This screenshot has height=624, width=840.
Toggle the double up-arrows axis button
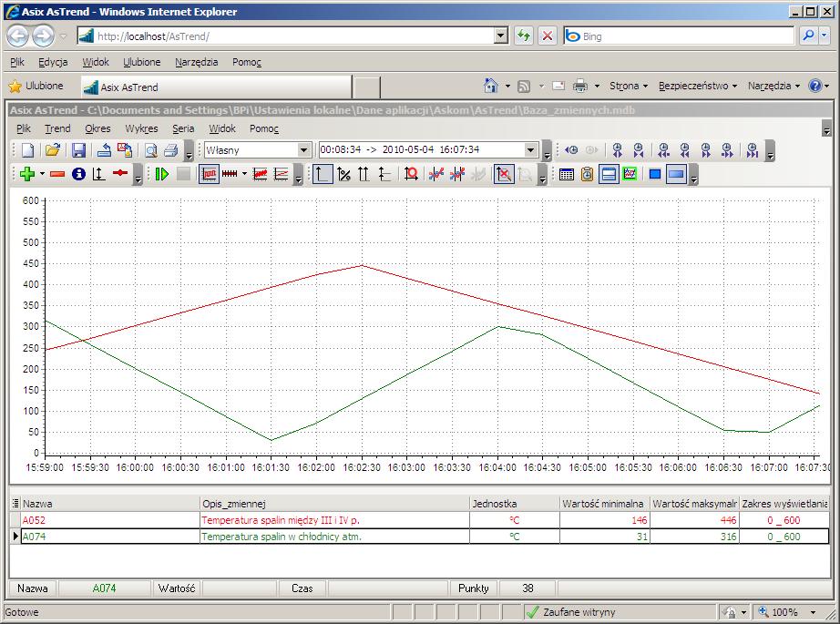[x=364, y=174]
